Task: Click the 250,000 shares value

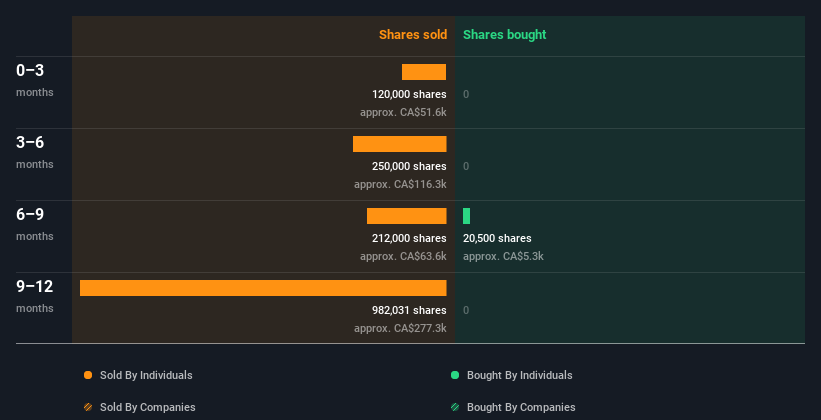Action: 409,166
